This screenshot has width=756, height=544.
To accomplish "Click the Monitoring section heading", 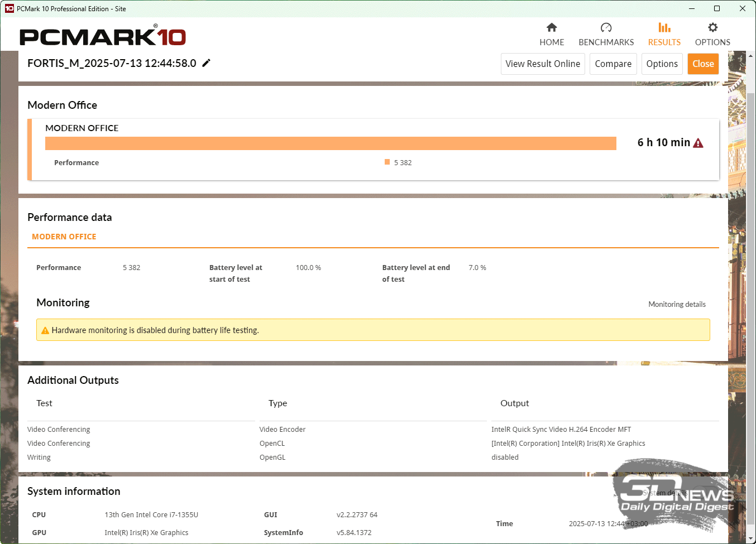I will [x=63, y=302].
